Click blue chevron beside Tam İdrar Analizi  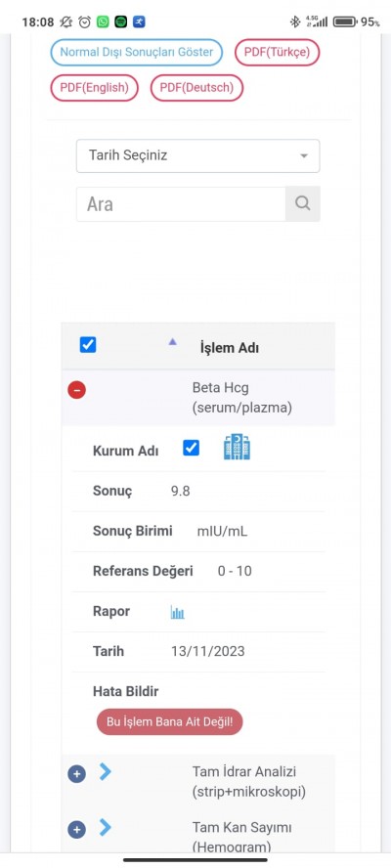click(x=106, y=771)
